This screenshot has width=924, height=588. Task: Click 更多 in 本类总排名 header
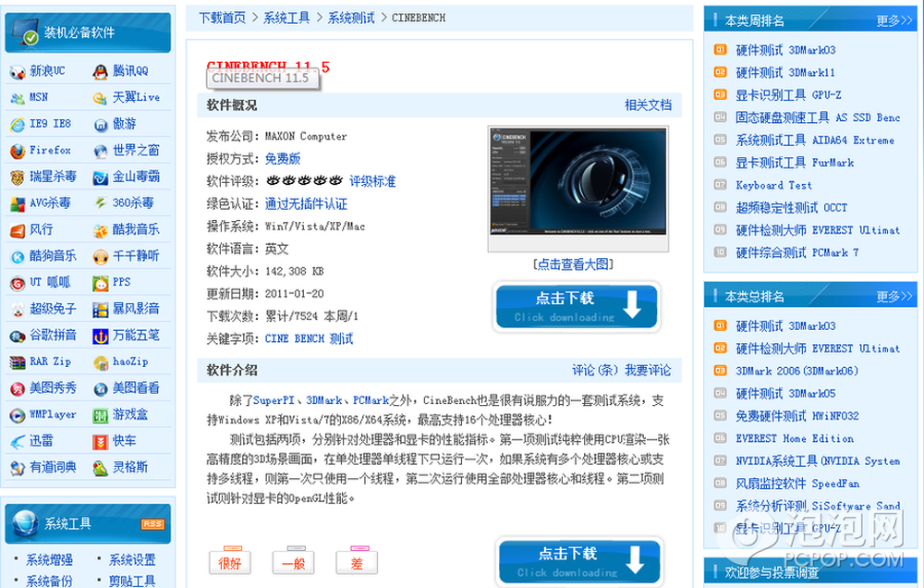click(894, 296)
